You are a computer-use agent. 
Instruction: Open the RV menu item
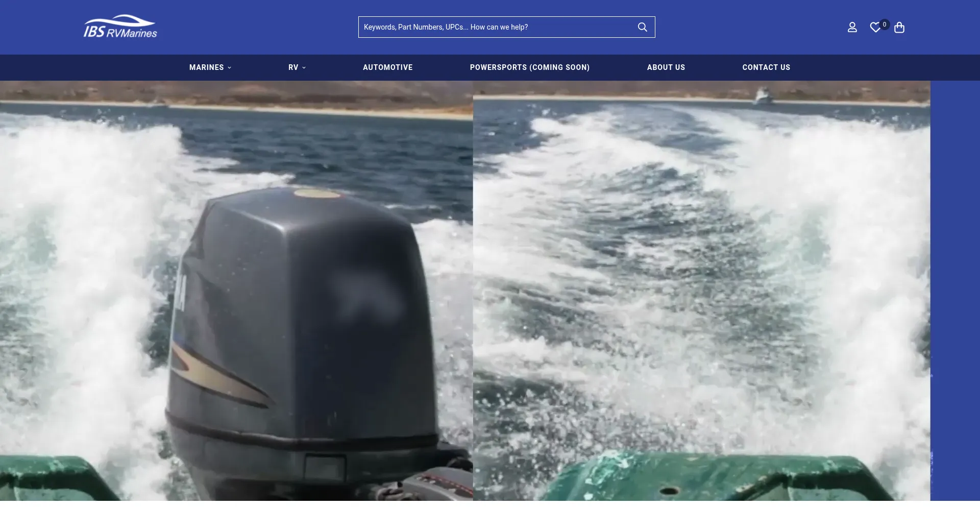click(293, 67)
